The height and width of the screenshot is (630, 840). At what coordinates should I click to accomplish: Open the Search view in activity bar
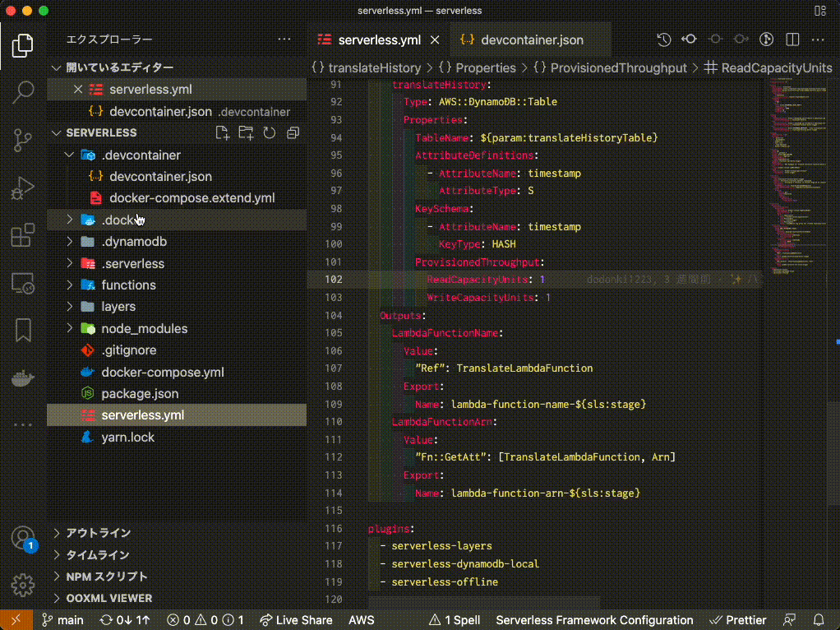[22, 92]
